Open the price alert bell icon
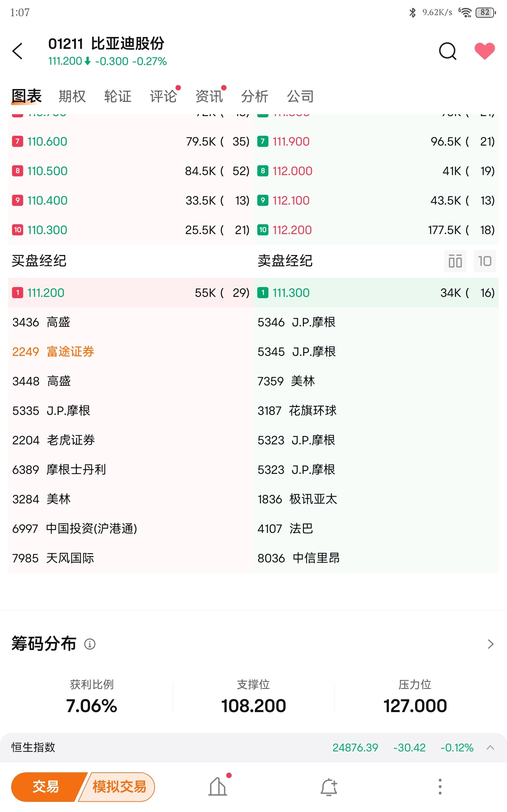This screenshot has width=507, height=812. 329,787
